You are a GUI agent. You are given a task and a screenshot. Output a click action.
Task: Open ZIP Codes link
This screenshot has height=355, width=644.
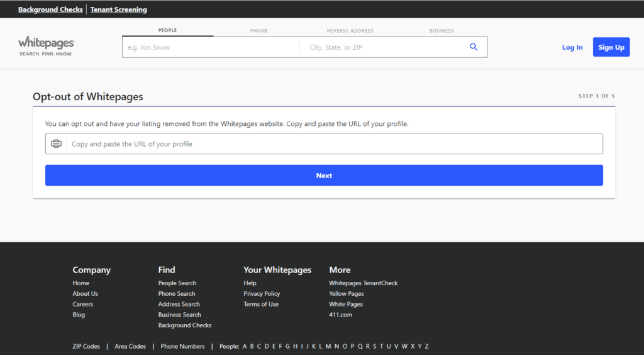point(86,346)
